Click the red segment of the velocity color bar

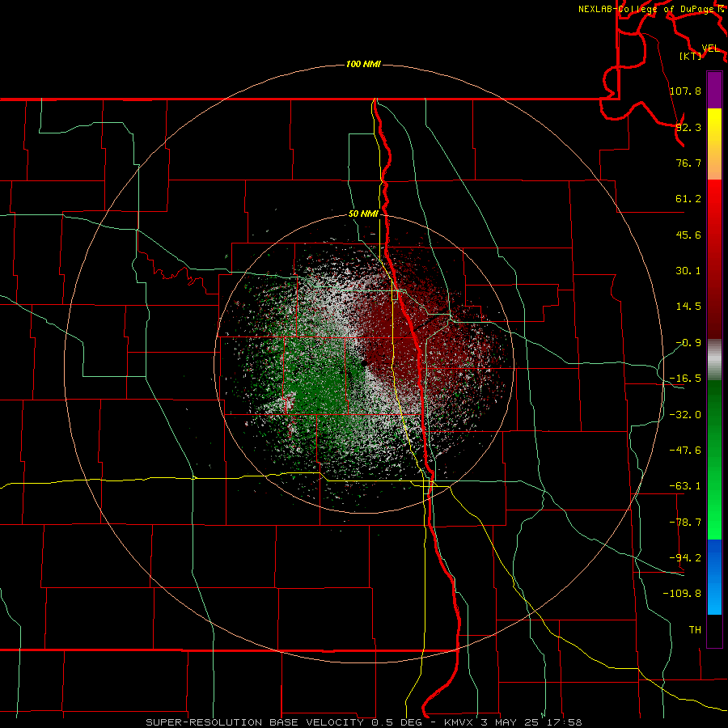(x=714, y=259)
